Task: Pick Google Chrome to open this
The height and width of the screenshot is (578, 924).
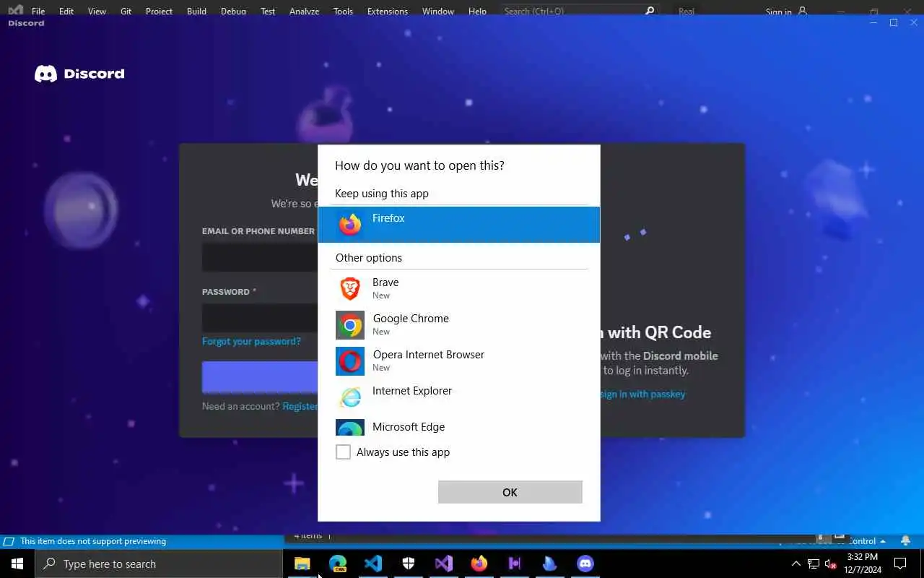Action: pos(458,324)
